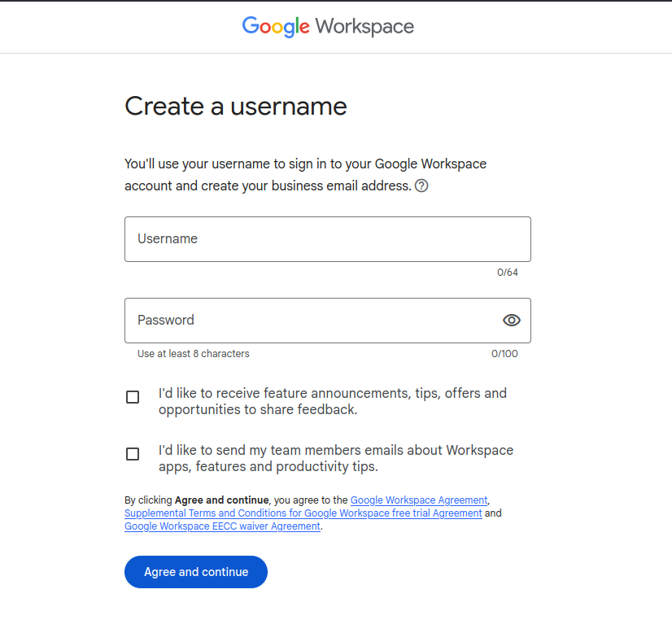Screen dimensions: 672x633
Task: Enable feature announcements and tips checkbox
Action: [133, 397]
